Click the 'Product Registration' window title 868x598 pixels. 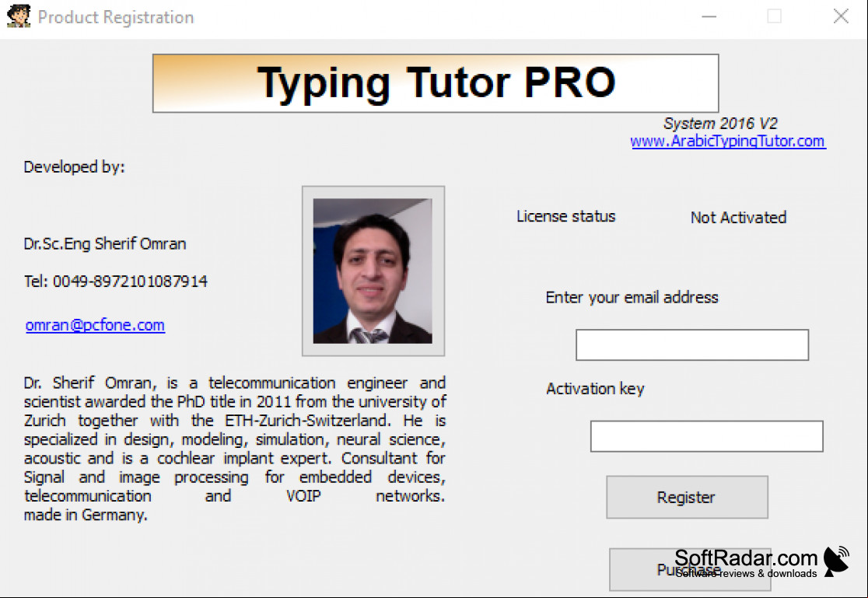116,17
